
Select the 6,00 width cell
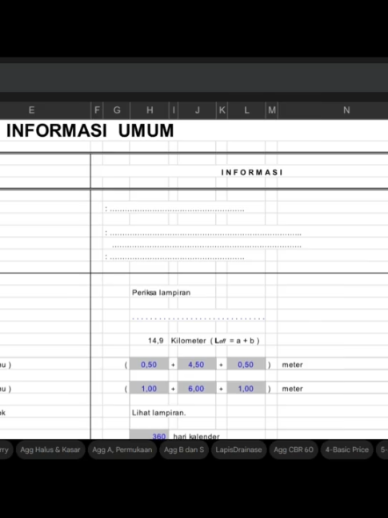coord(197,388)
